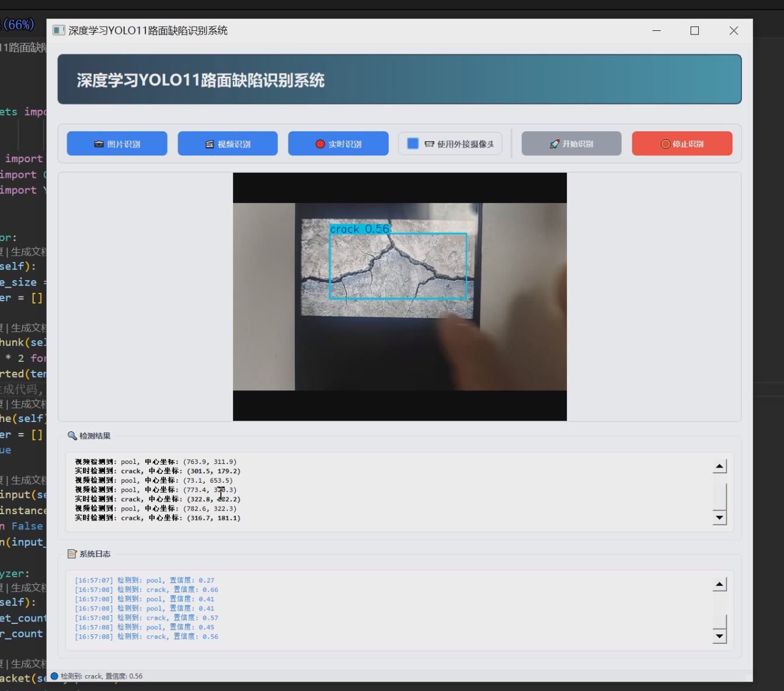This screenshot has width=784, height=691.
Task: Enable the 使用外接摄像头 checkbox
Action: coord(413,144)
